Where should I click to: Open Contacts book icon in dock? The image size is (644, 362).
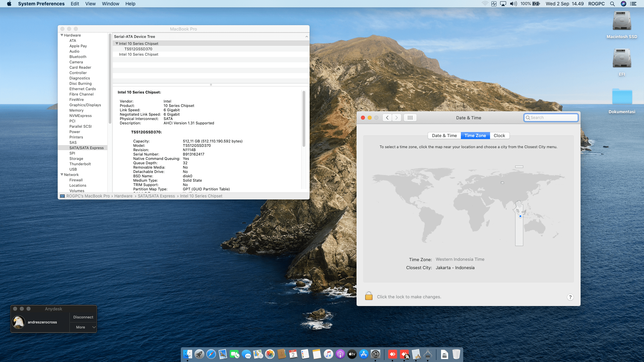(x=281, y=354)
